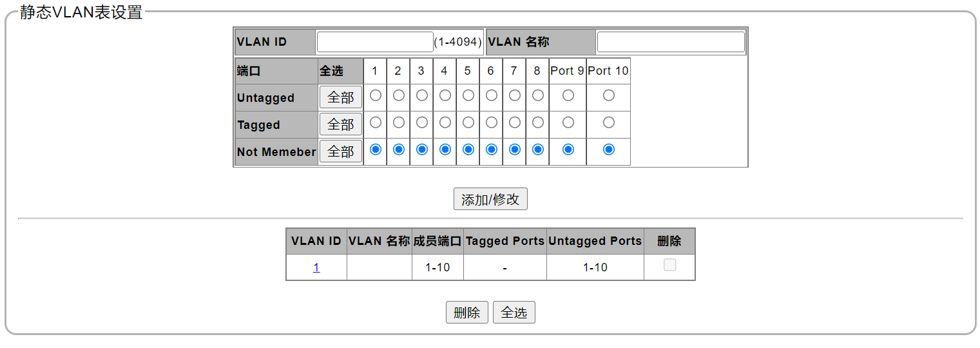Image resolution: width=980 pixels, height=348 pixels.
Task: Select Tagged radio for port 2
Action: (x=399, y=122)
